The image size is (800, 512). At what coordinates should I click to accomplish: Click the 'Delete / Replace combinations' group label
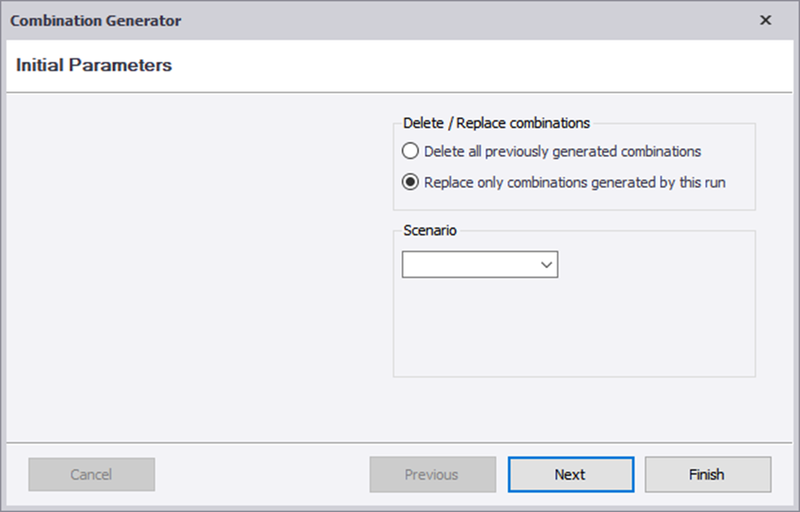click(x=496, y=123)
